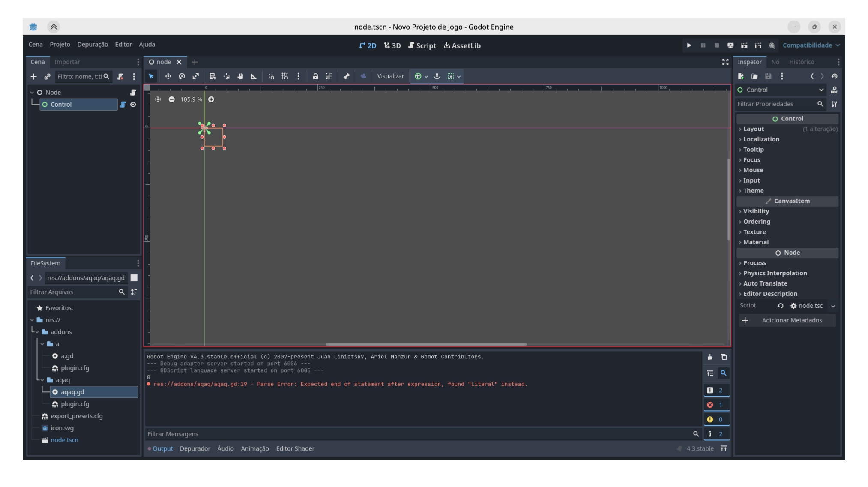Open documentation for Control class
The image size is (868, 487).
[834, 90]
